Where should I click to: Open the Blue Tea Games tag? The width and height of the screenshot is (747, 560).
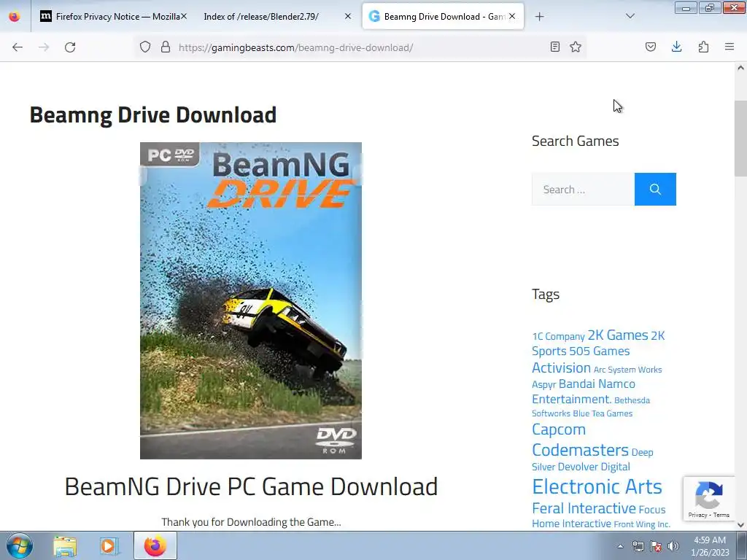coord(602,413)
